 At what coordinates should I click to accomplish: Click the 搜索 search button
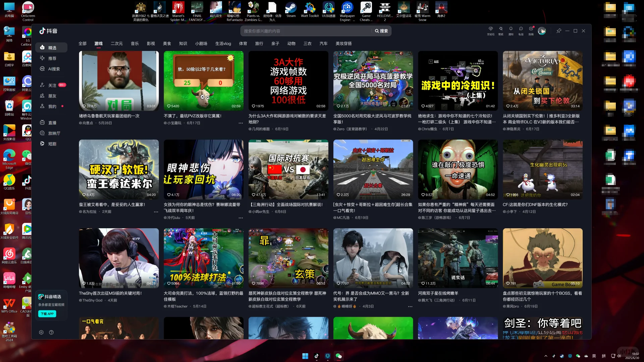click(x=381, y=31)
